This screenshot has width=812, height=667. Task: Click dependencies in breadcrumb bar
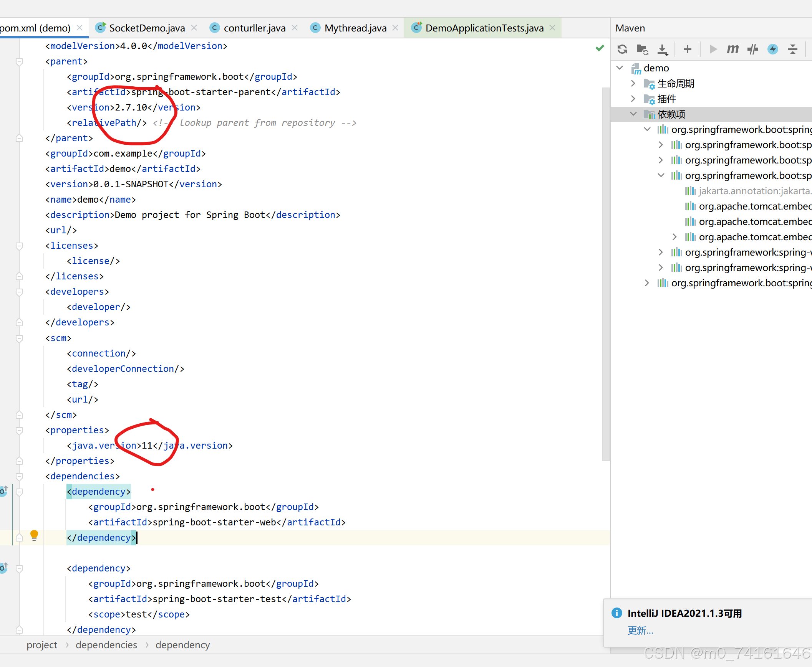(x=106, y=645)
